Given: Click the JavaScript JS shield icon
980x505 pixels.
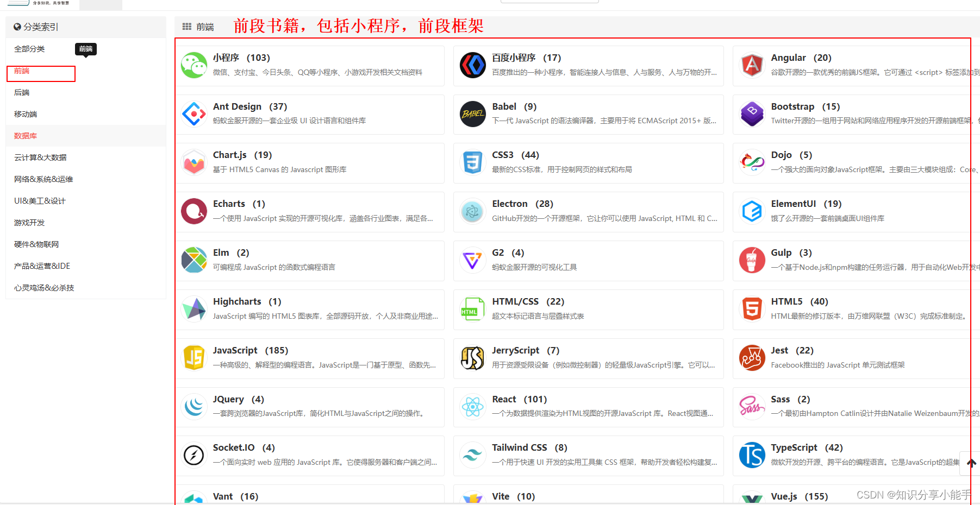Looking at the screenshot, I should (x=194, y=358).
